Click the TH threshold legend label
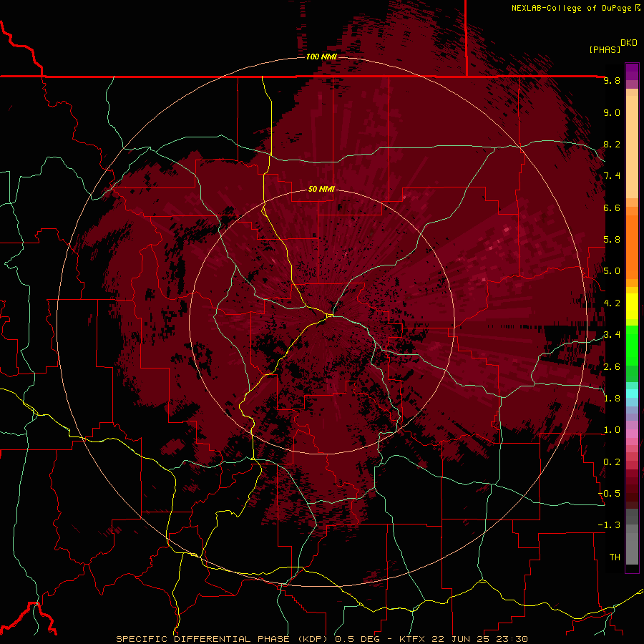Image resolution: width=644 pixels, height=644 pixels. 615,557
